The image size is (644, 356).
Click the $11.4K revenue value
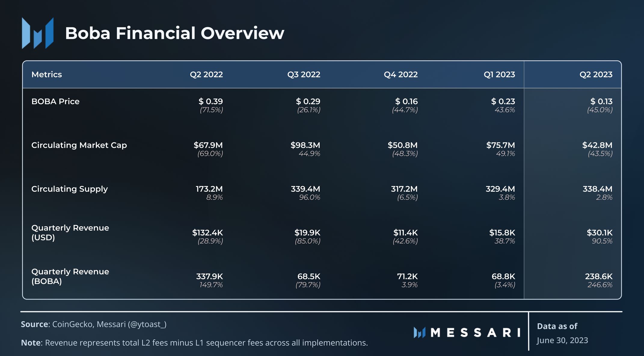[x=406, y=233]
